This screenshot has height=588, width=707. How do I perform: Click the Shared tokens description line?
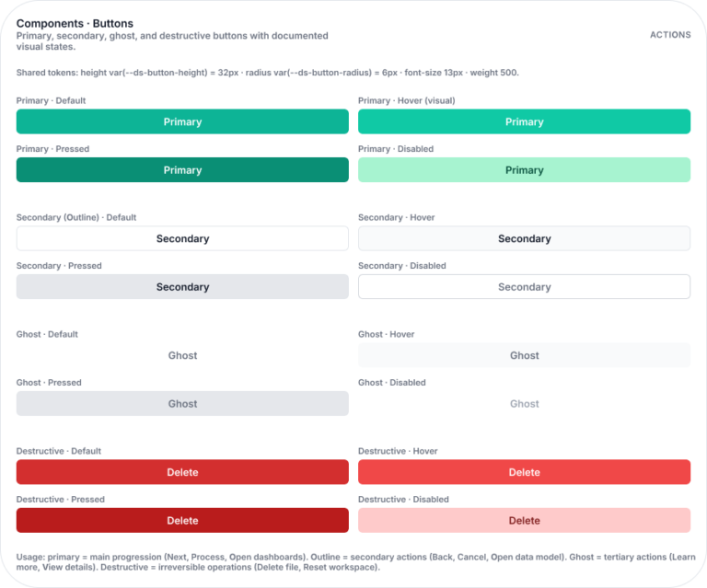click(x=267, y=73)
